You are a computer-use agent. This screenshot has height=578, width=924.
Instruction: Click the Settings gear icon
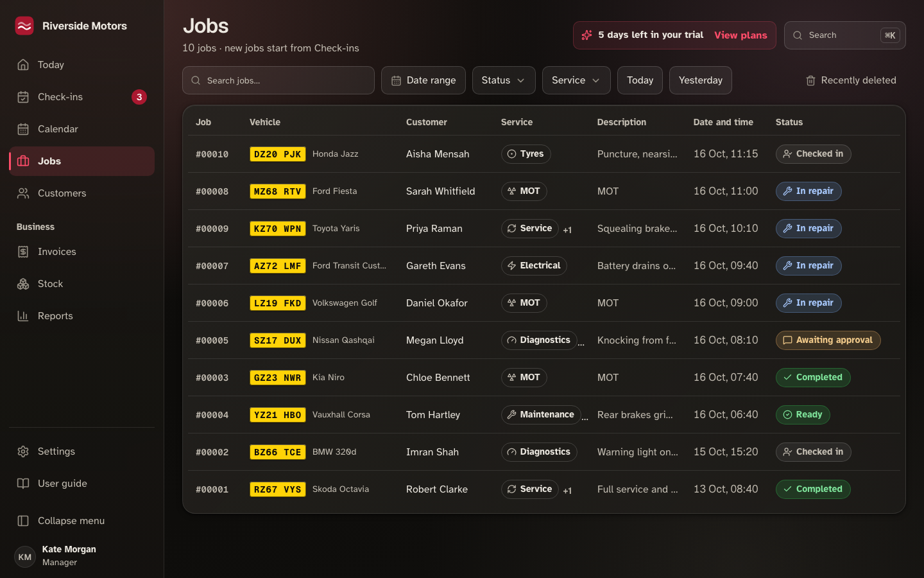coord(23,451)
